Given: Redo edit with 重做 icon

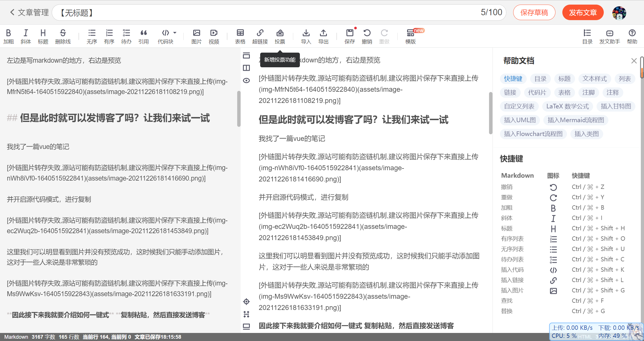Looking at the screenshot, I should click(x=384, y=37).
